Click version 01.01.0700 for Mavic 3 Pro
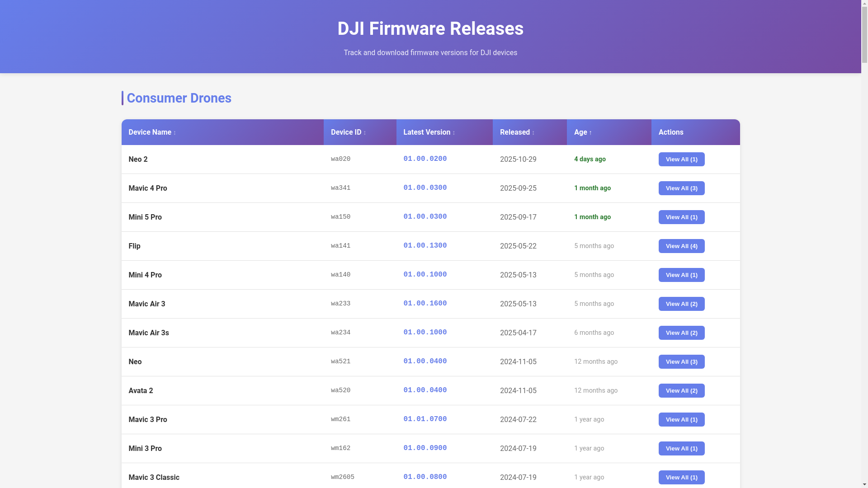This screenshot has height=488, width=868. point(425,419)
